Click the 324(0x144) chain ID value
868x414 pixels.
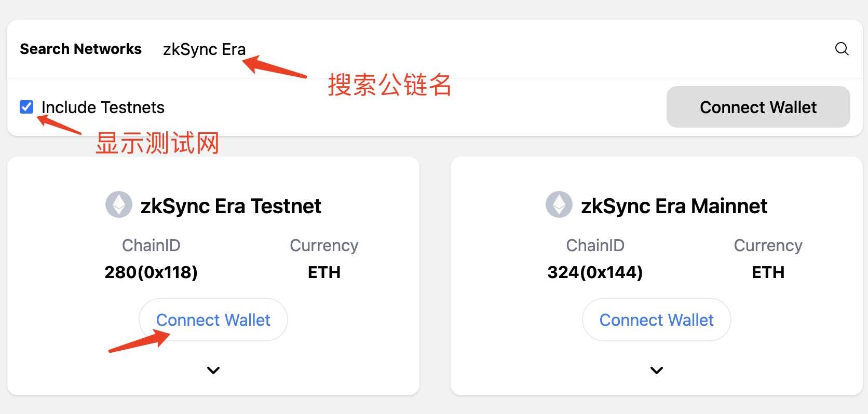(595, 272)
